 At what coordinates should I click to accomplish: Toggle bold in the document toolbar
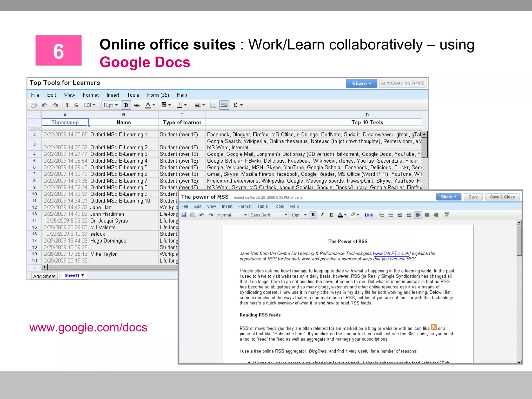click(313, 215)
